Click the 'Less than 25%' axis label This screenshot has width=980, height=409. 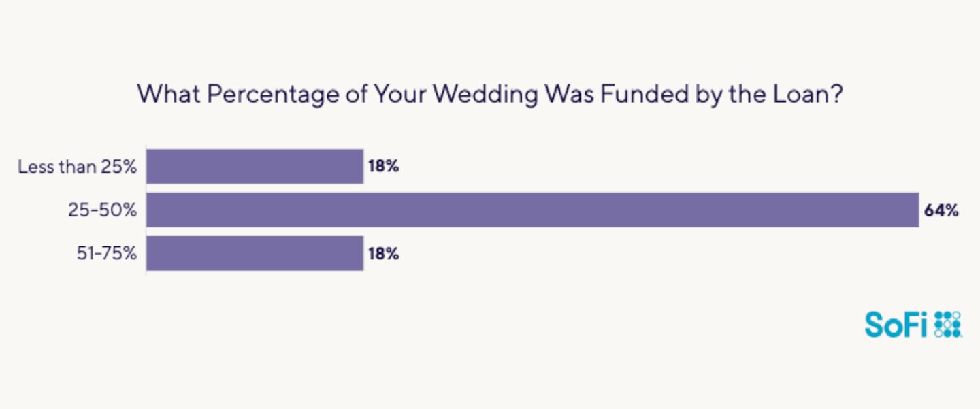pos(78,167)
